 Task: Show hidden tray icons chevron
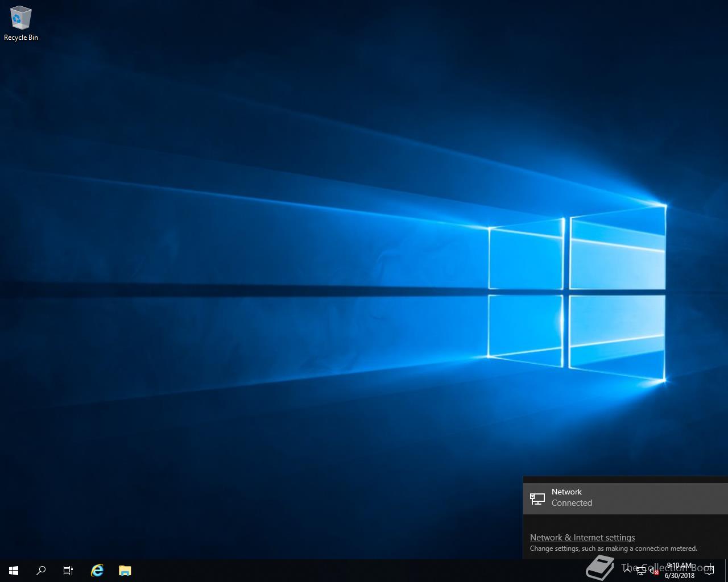[627, 571]
